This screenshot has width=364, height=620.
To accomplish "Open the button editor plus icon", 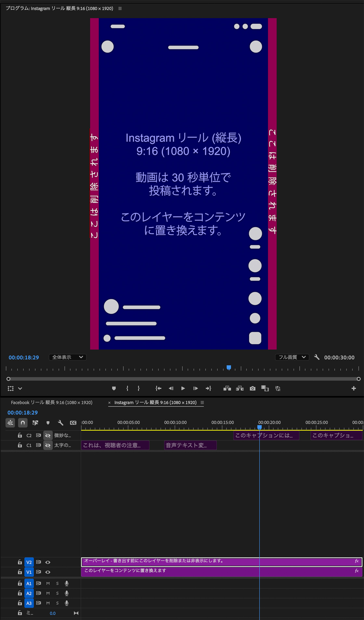I will click(354, 388).
